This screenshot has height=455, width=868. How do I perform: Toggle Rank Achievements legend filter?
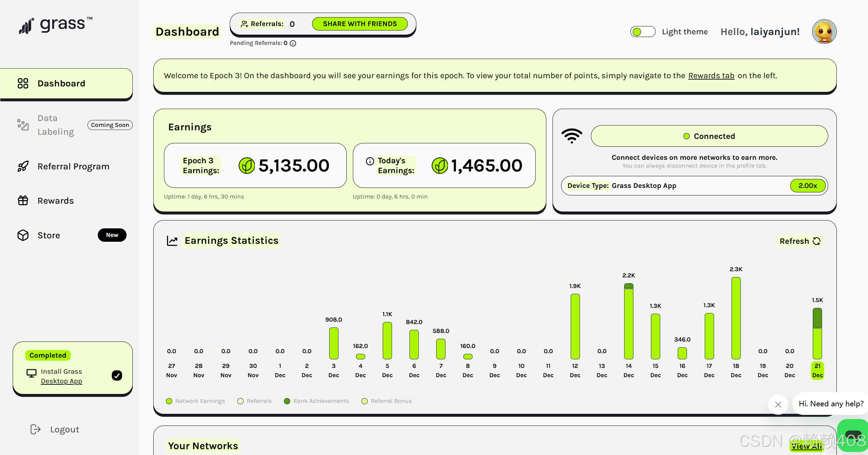[x=316, y=401]
